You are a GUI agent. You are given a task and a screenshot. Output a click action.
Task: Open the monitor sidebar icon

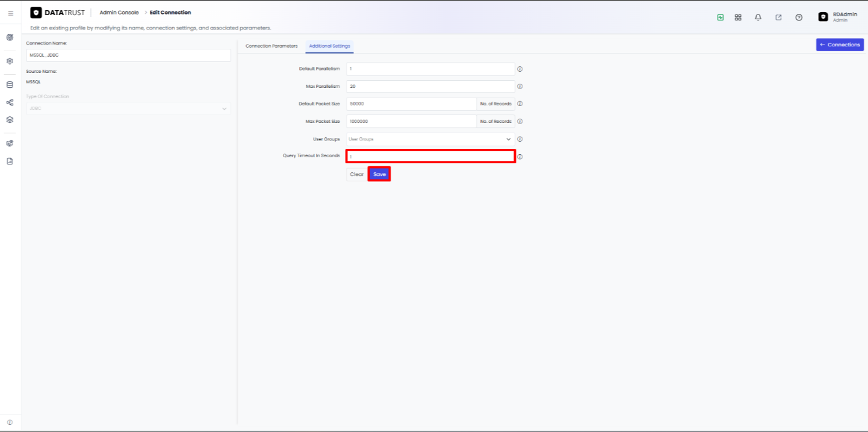tap(10, 143)
